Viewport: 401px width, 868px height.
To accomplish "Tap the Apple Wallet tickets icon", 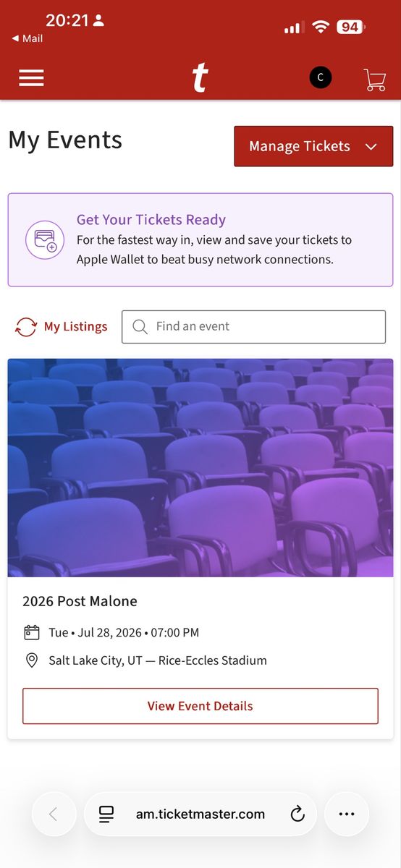I will (x=46, y=240).
